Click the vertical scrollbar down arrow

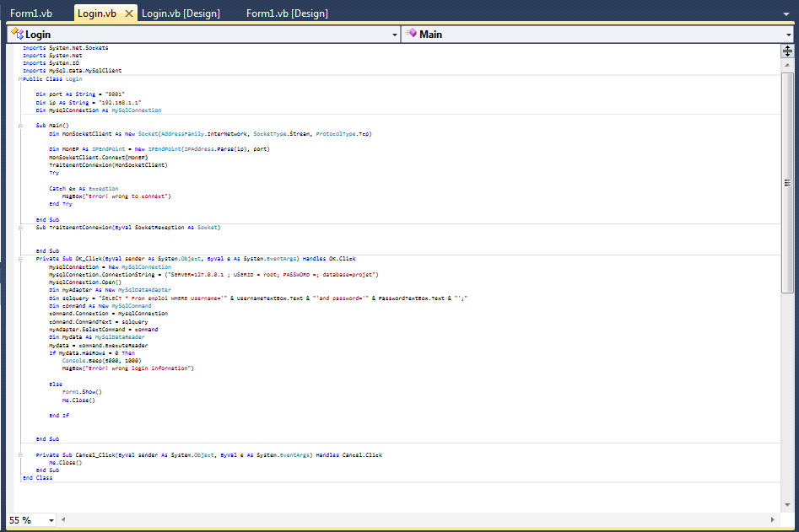point(787,505)
